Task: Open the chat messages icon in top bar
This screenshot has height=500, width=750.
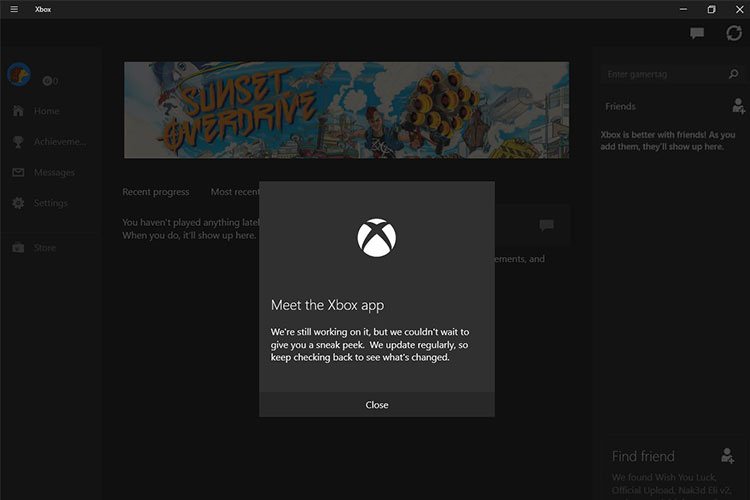Action: 697,33
